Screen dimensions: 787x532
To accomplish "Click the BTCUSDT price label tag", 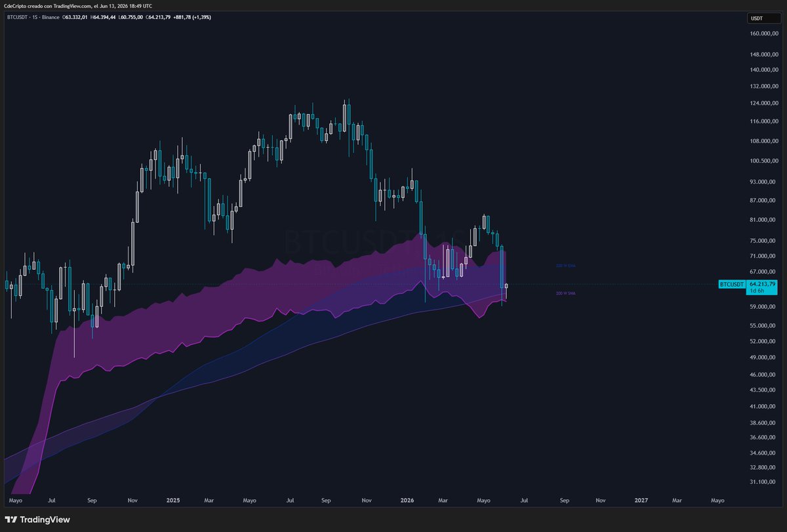I will 733,285.
